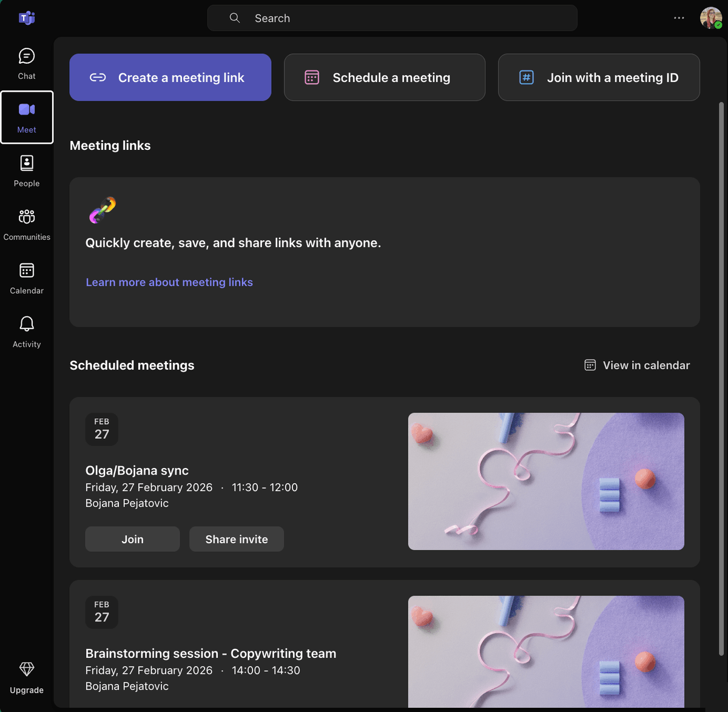Click Join with a meeting ID

(598, 77)
